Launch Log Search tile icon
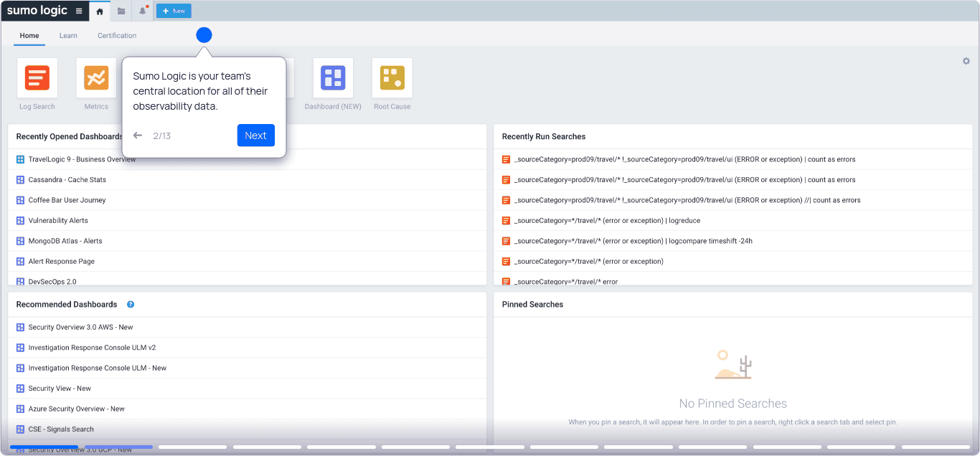The image size is (980, 456). [x=37, y=77]
